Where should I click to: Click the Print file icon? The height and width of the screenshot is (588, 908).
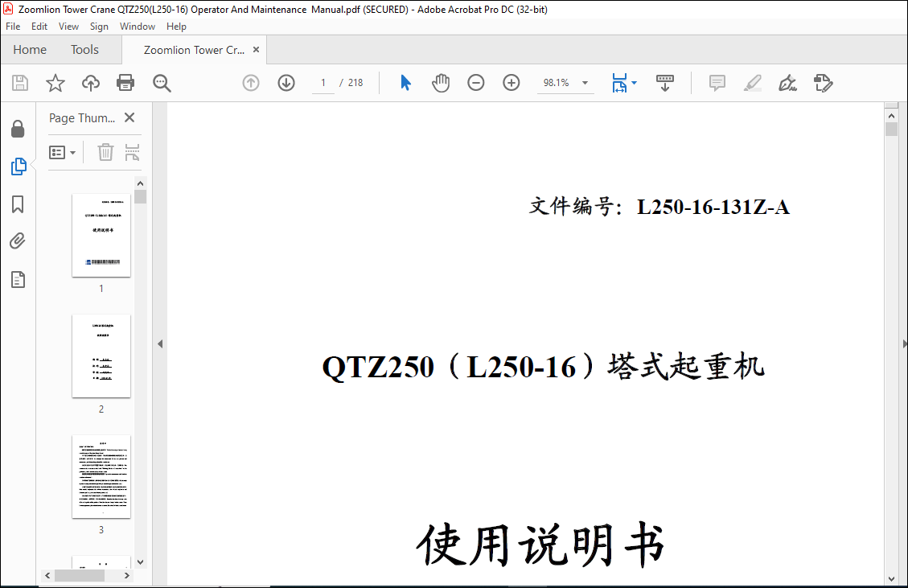pos(125,83)
